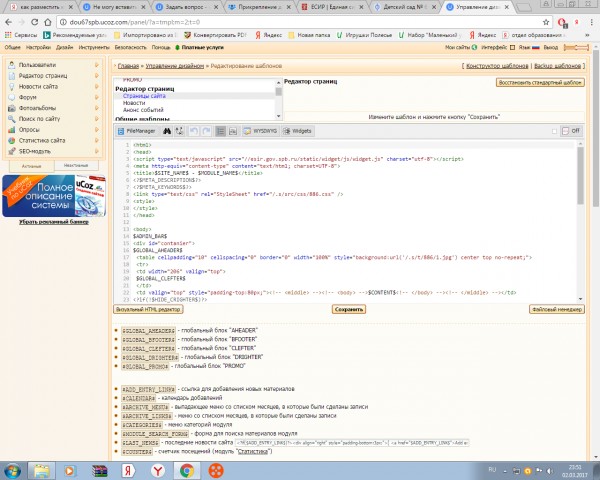Open Конструктор шаблонов link
This screenshot has height=480, width=600.
497,66
